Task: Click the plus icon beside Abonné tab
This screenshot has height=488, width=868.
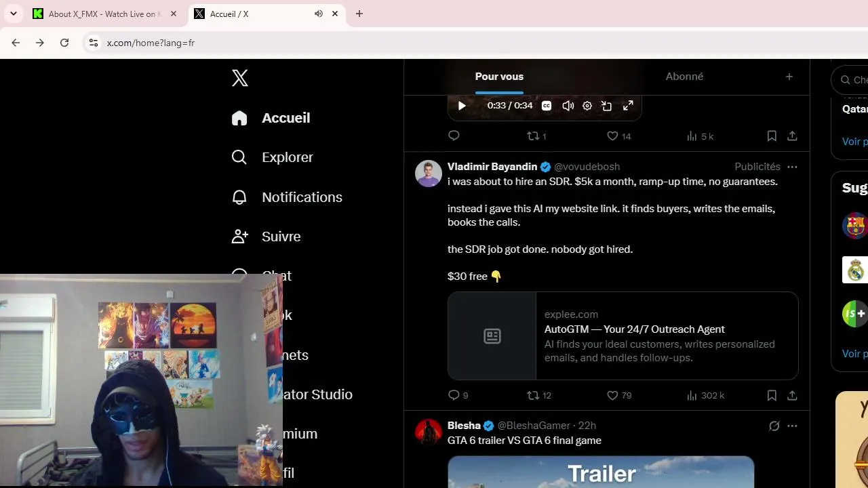Action: 789,77
